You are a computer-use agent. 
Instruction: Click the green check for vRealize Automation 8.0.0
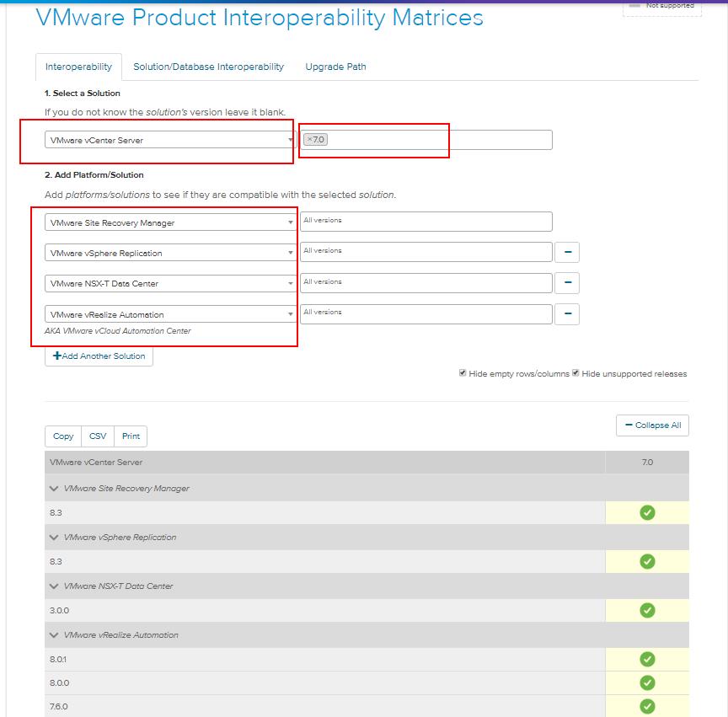tap(647, 682)
